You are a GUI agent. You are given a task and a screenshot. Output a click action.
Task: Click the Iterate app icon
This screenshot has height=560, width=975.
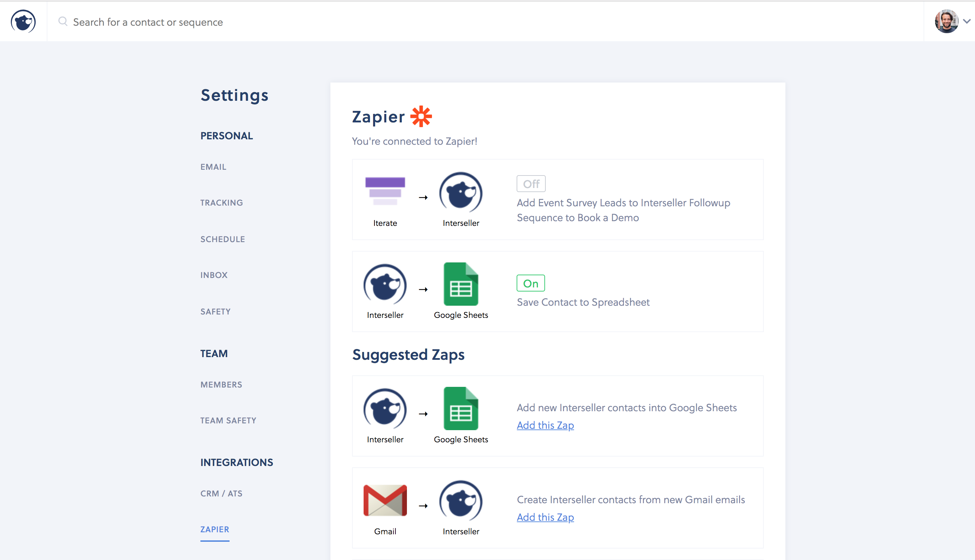[x=385, y=191]
